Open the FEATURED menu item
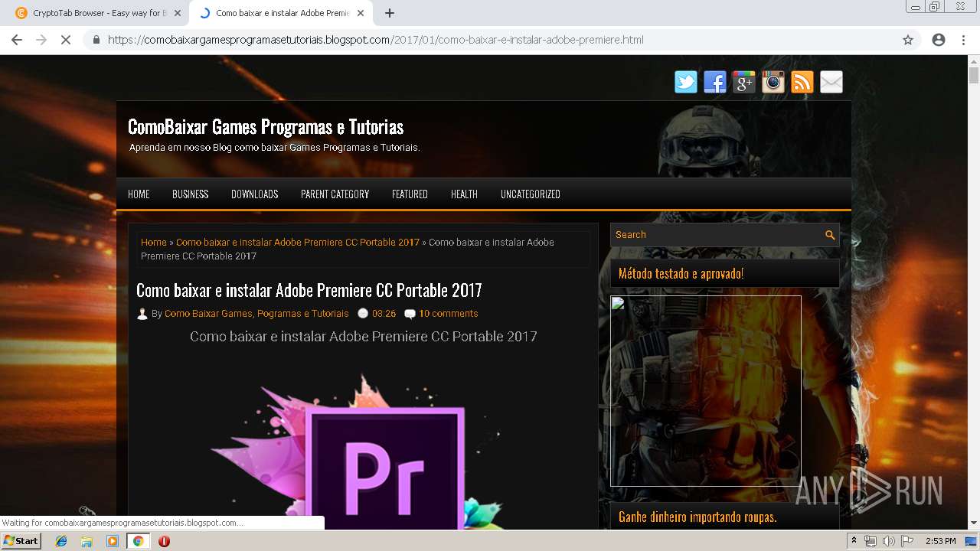The image size is (980, 551). (410, 194)
